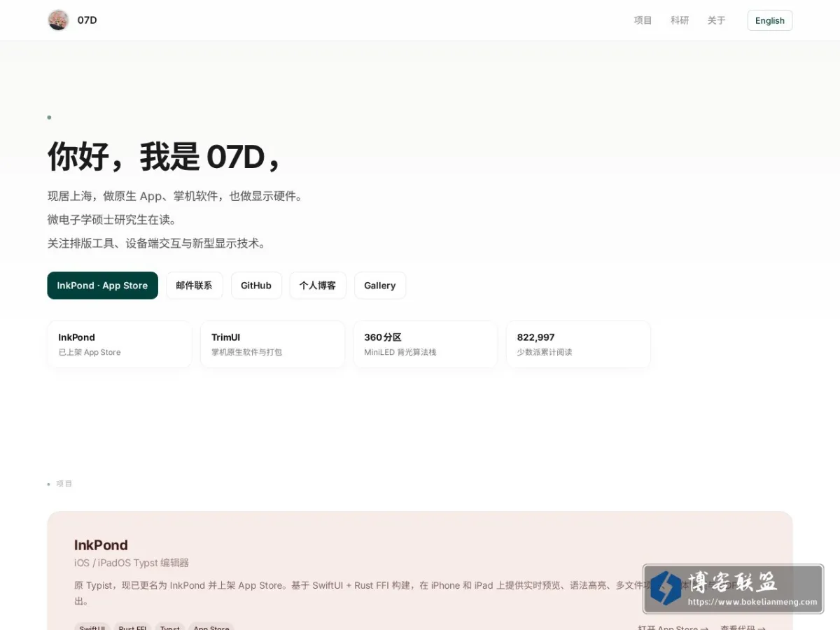Viewport: 840px width, 630px height.
Task: Click the iOS / iPadOS Typst 编辑器 subtitle
Action: [132, 563]
